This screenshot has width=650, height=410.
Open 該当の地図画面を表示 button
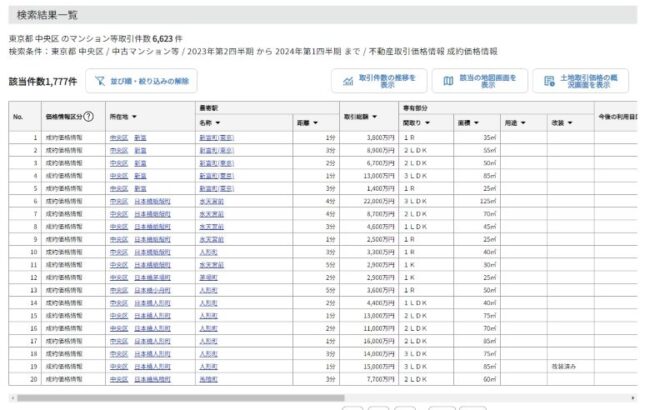pyautogui.click(x=480, y=81)
